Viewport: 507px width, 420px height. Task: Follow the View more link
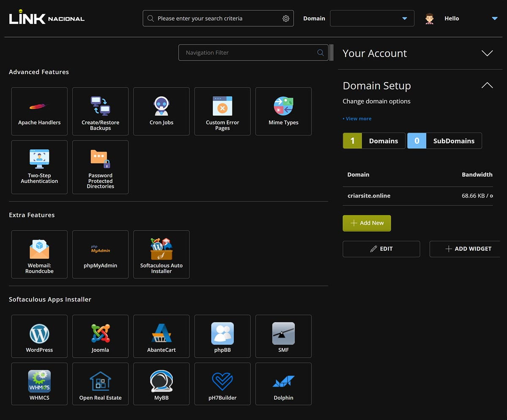(x=357, y=119)
